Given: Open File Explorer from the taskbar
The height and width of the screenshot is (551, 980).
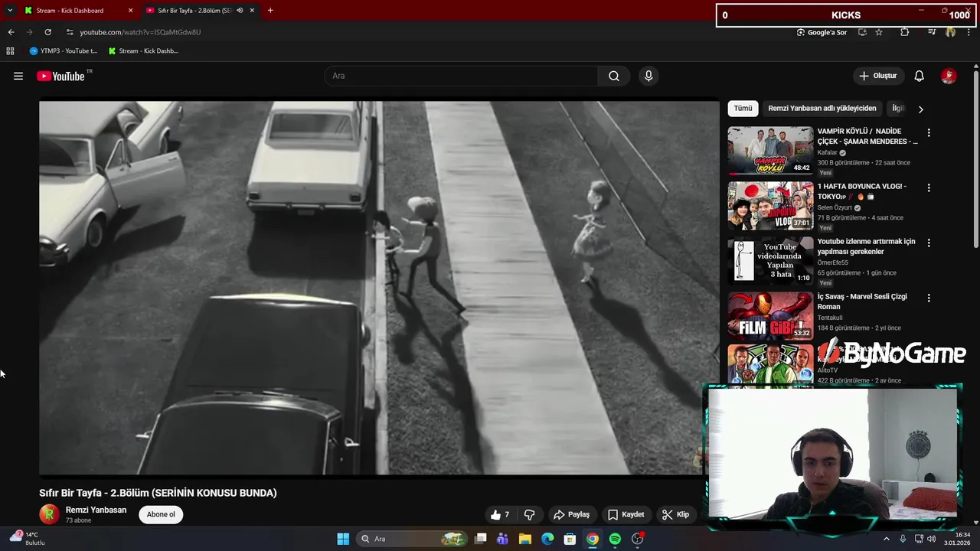Looking at the screenshot, I should [x=525, y=539].
